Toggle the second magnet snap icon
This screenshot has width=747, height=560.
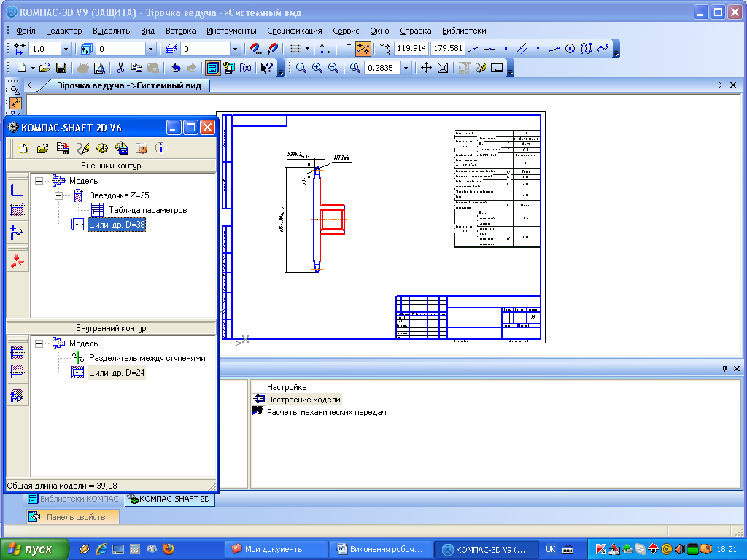point(272,49)
